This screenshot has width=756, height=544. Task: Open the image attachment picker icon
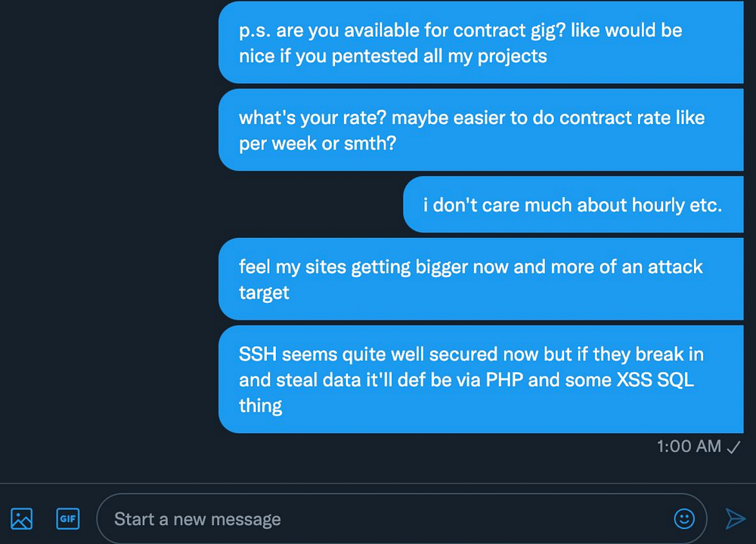[22, 519]
